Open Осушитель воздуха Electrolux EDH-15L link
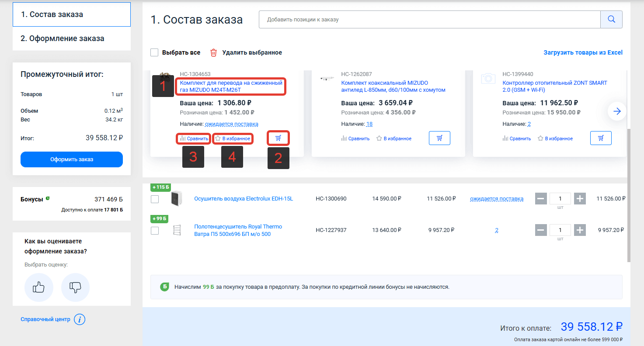This screenshot has width=644, height=346. point(244,199)
